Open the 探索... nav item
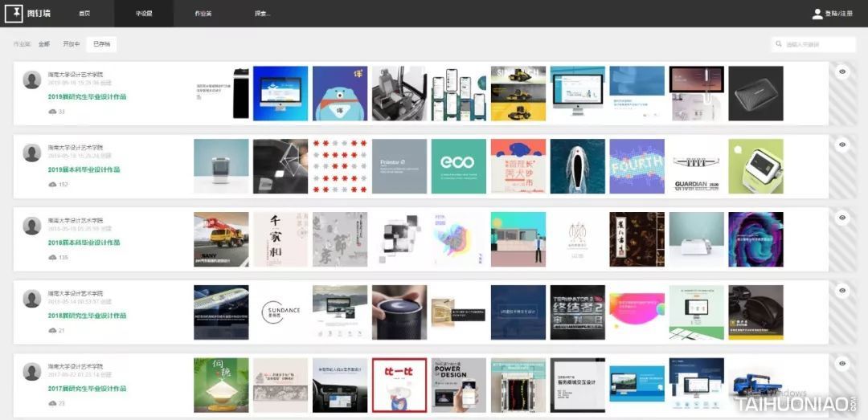This screenshot has width=868, height=420. pyautogui.click(x=263, y=14)
